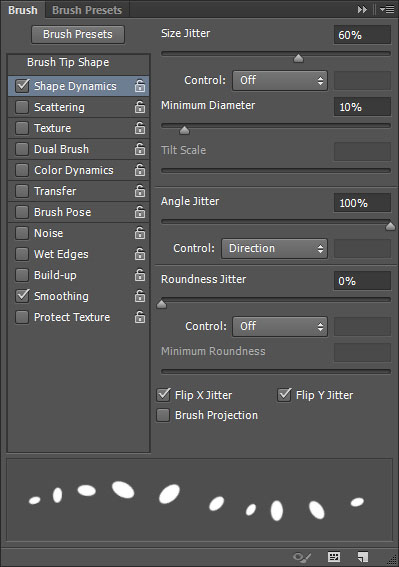Click the Brush Presets button
399x567 pixels.
point(78,34)
